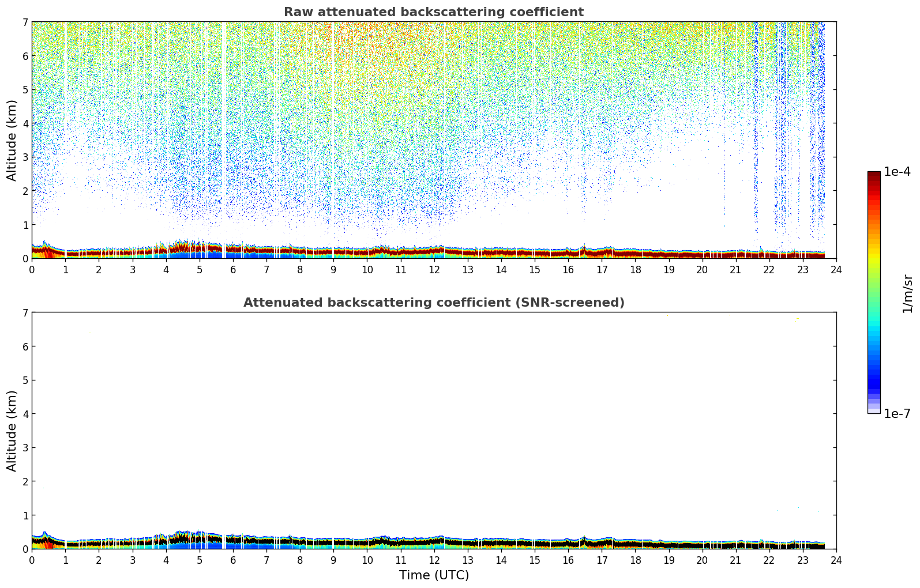The height and width of the screenshot is (588, 920).
Task: Click the "1e-4" colorbar maximum label
Action: tap(898, 172)
